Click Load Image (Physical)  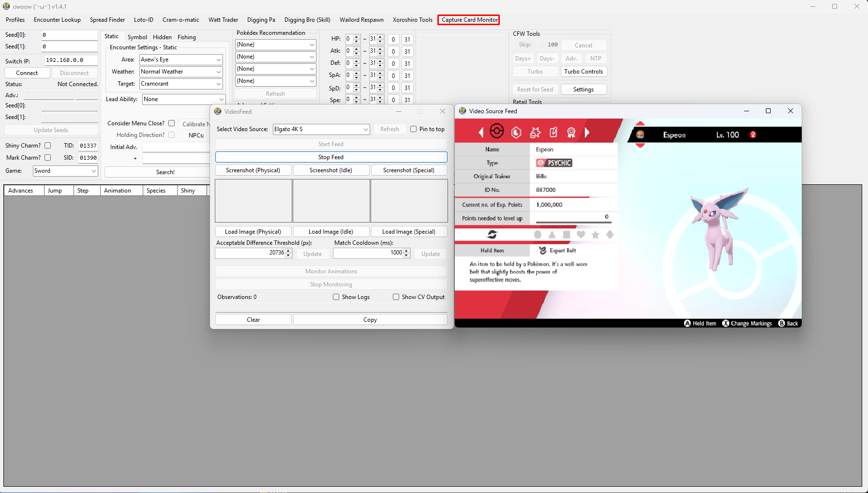253,232
